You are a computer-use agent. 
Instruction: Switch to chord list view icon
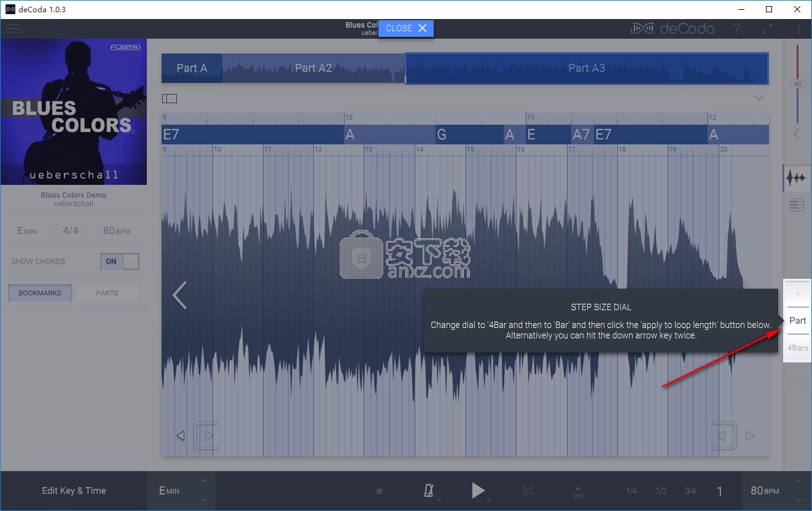click(797, 205)
